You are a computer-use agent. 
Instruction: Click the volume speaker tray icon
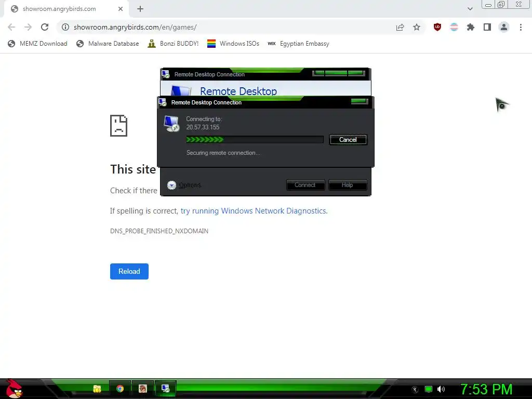pos(441,390)
